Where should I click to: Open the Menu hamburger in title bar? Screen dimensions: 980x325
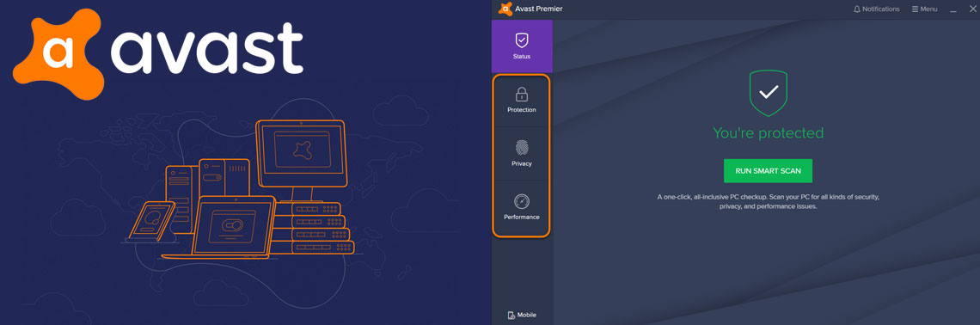924,9
